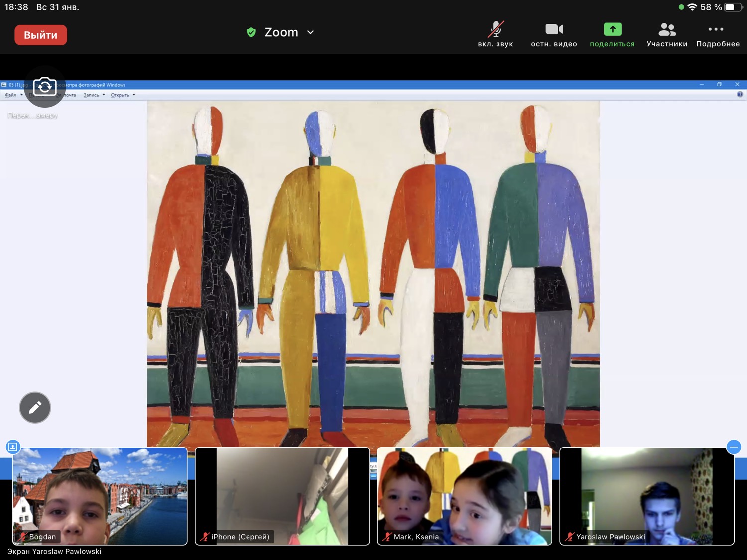Collapse video strip with blue minus button
This screenshot has width=747, height=560.
(733, 447)
